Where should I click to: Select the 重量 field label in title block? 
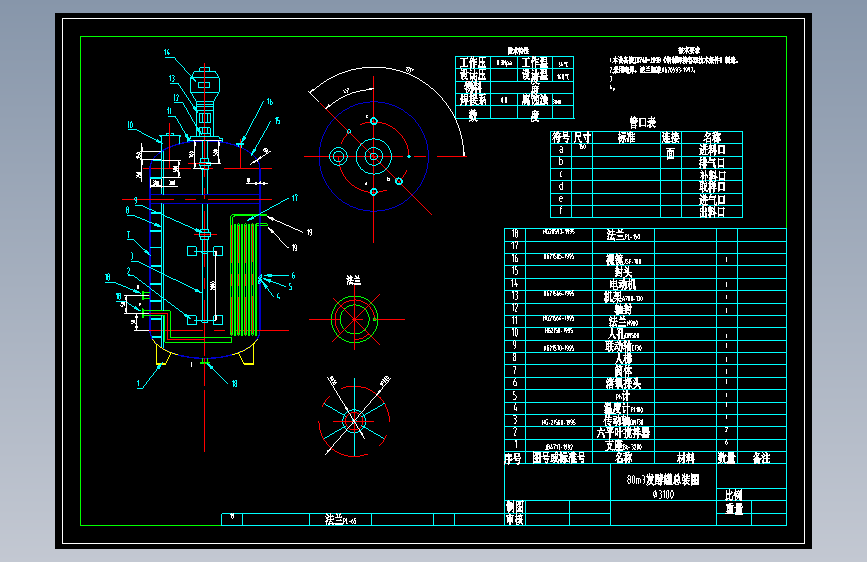(x=734, y=508)
